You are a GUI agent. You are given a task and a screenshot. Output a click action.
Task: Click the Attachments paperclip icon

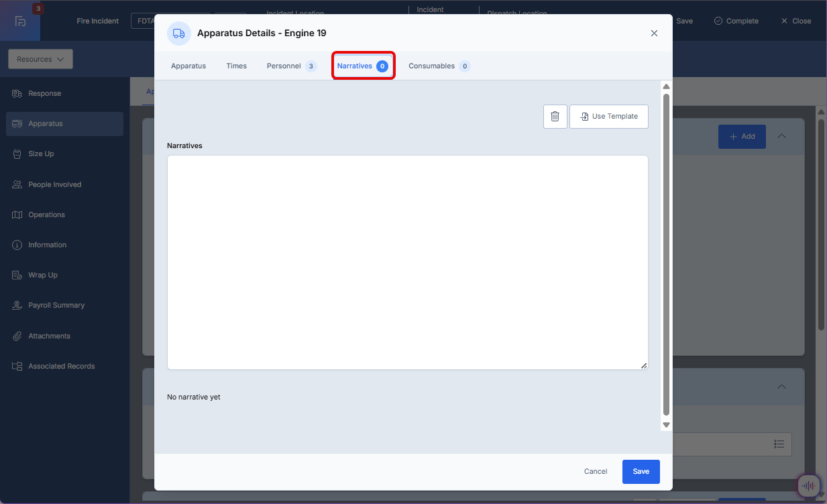(x=17, y=336)
